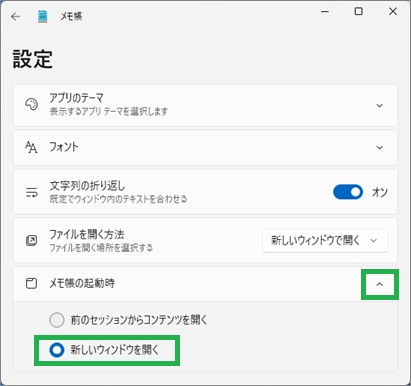The height and width of the screenshot is (386, 411).
Task: Select 新しいウィンドウを開く radio button
Action: point(57,350)
